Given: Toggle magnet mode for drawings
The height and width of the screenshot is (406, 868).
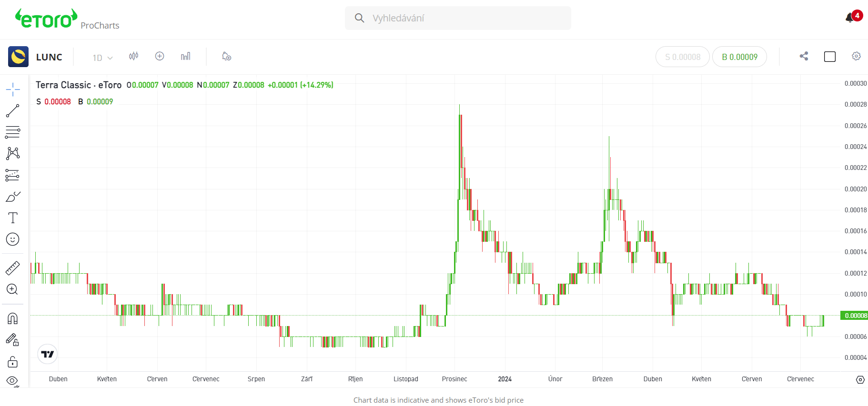Looking at the screenshot, I should point(13,318).
